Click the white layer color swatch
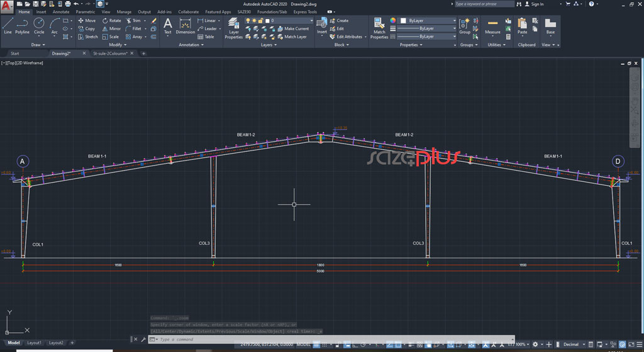The height and width of the screenshot is (352, 644). [267, 21]
